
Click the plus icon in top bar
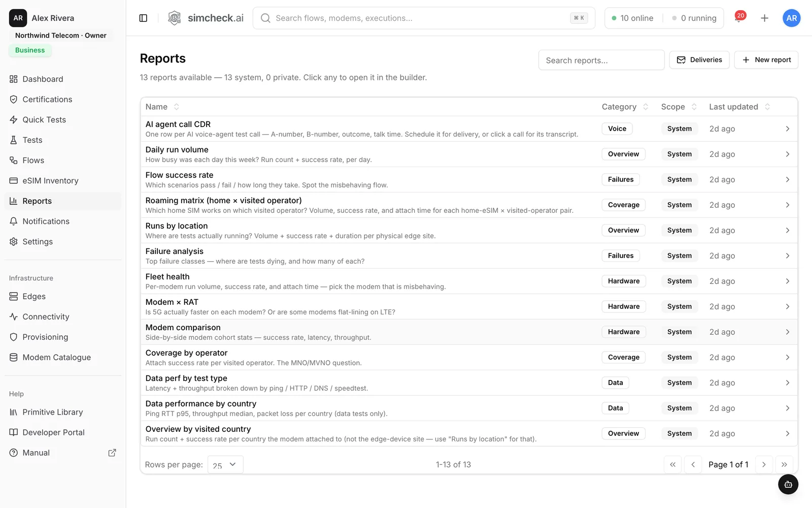point(764,18)
